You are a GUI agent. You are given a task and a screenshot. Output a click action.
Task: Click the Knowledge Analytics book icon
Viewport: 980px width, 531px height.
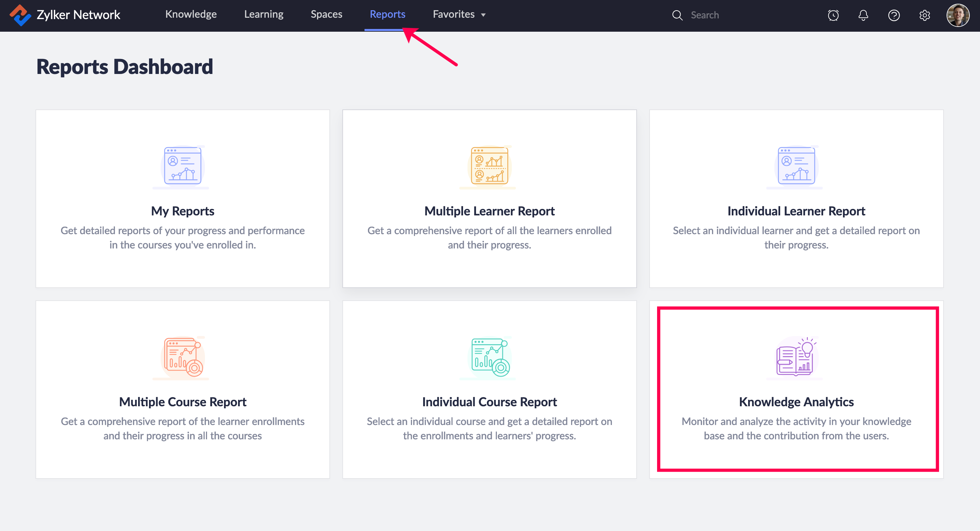click(796, 358)
